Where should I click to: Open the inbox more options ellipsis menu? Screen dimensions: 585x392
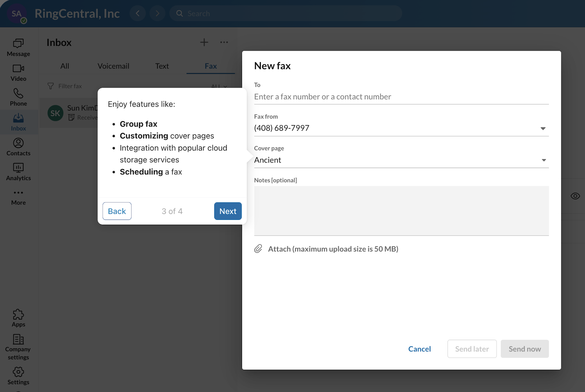(x=224, y=42)
